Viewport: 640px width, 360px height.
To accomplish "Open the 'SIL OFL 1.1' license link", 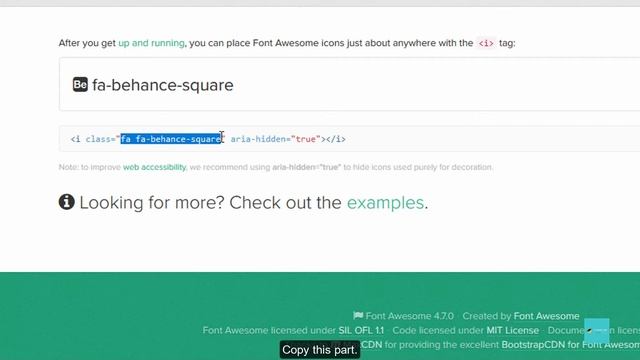I will (361, 330).
